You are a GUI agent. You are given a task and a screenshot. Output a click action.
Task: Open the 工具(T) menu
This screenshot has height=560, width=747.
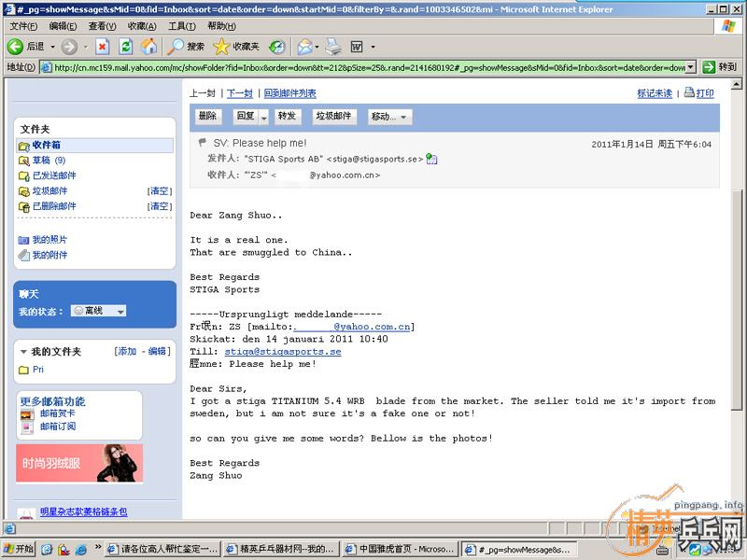pos(181,26)
